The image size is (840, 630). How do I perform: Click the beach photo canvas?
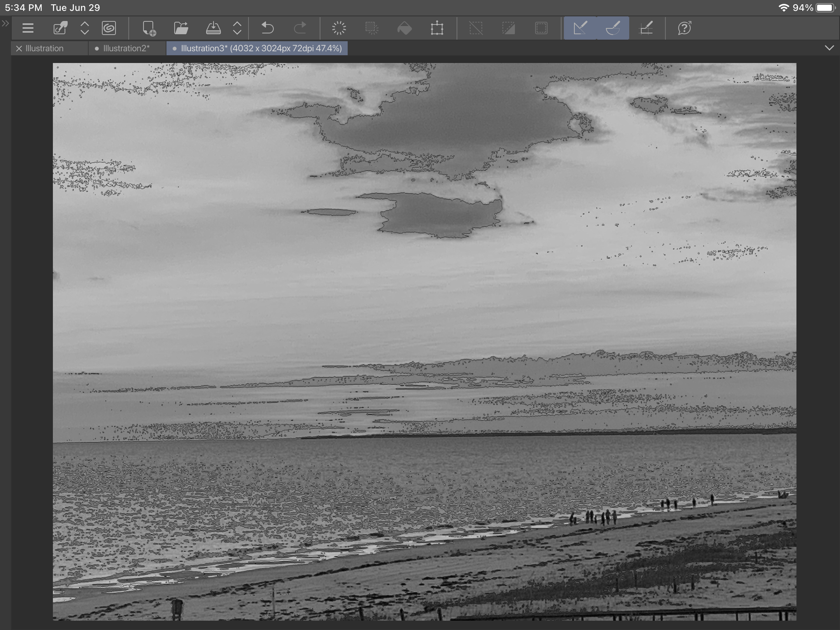click(425, 341)
